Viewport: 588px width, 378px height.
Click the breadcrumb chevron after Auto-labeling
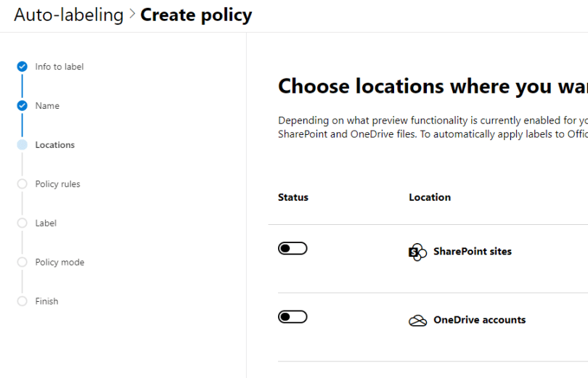pyautogui.click(x=132, y=15)
